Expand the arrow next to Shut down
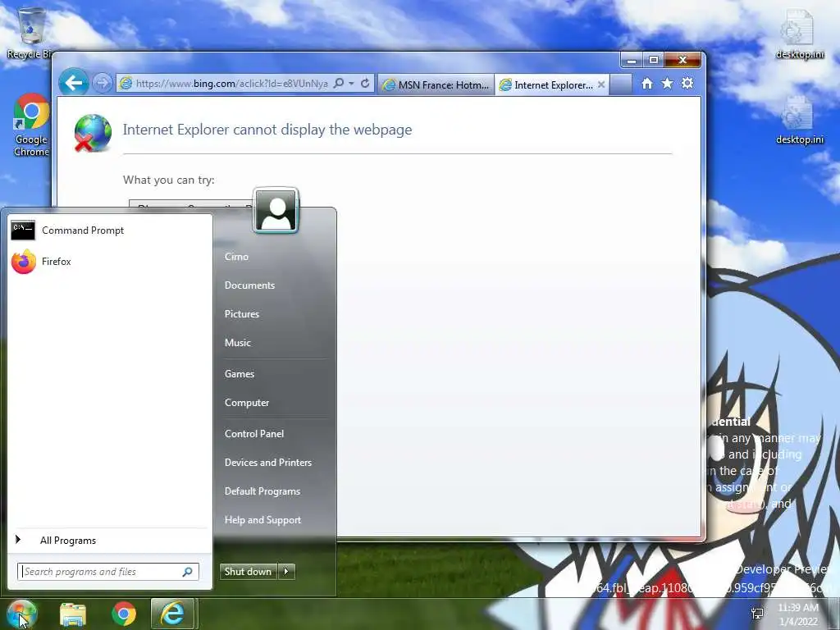The image size is (840, 630). coord(286,572)
